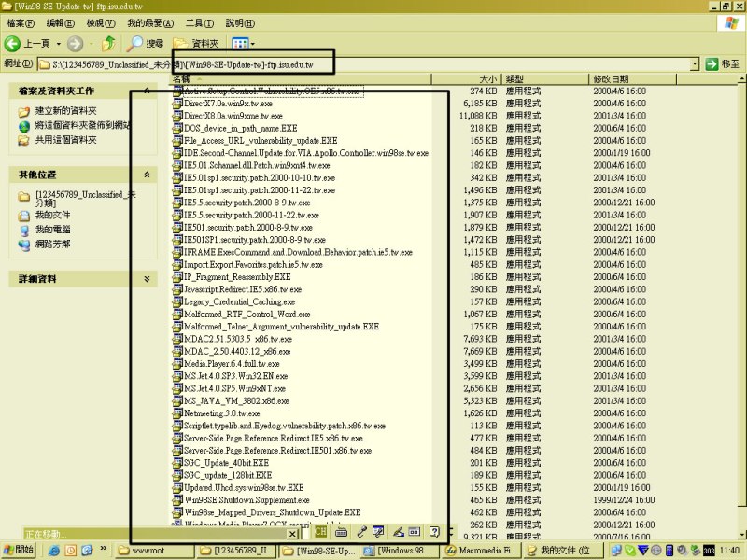Select File_Access_URL_vulnerability_update.EXE file icon
The width and height of the screenshot is (747, 560).
click(x=177, y=141)
